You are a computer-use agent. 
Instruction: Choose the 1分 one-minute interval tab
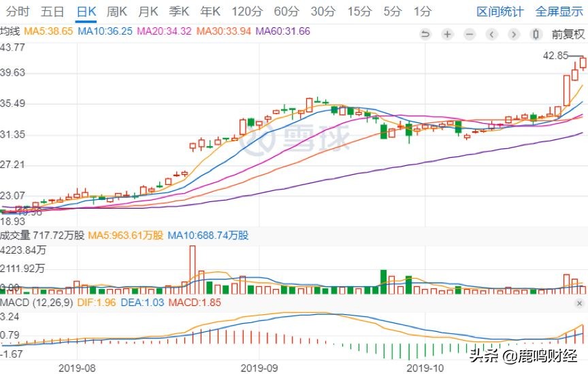pyautogui.click(x=422, y=12)
